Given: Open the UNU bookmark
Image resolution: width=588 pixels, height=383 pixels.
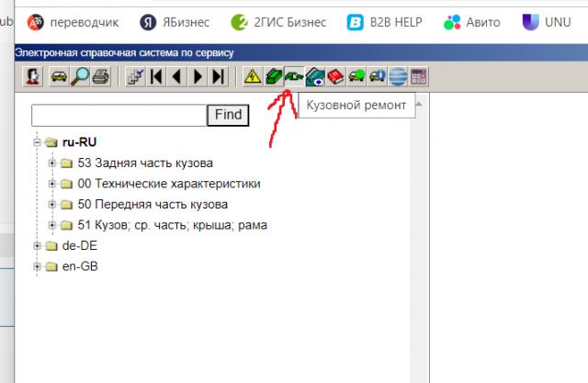Looking at the screenshot, I should [547, 22].
